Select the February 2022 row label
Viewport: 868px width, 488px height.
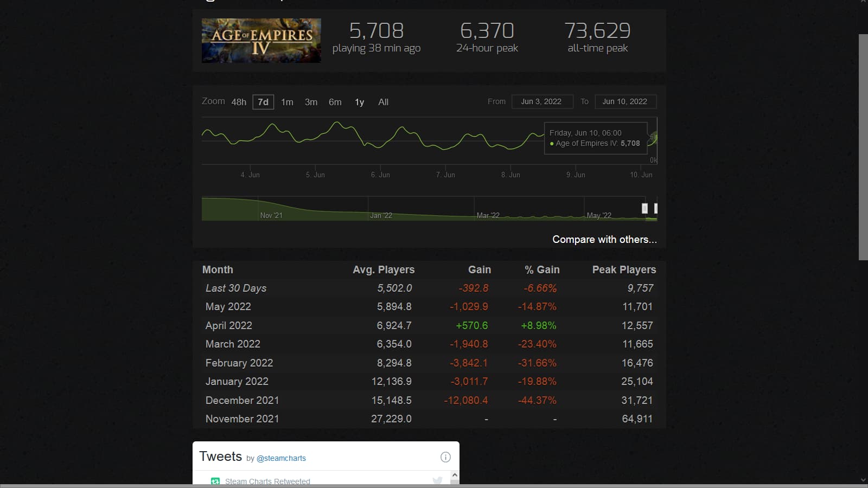(x=239, y=363)
